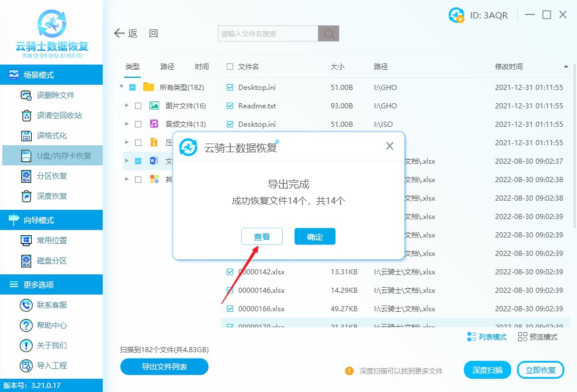Click the 图片文件 picture icon
This screenshot has width=577, height=392.
pos(154,105)
